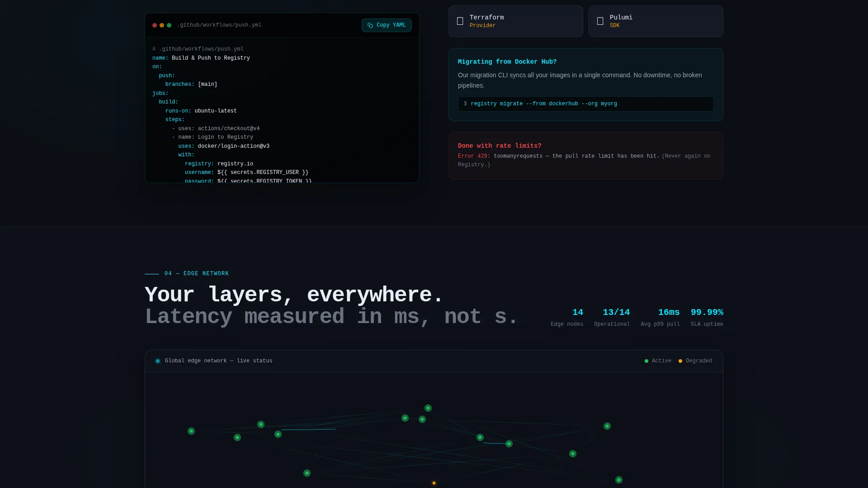
Task: Click the 'Latency measured in ms, not s.' subheading
Action: pyautogui.click(x=331, y=316)
